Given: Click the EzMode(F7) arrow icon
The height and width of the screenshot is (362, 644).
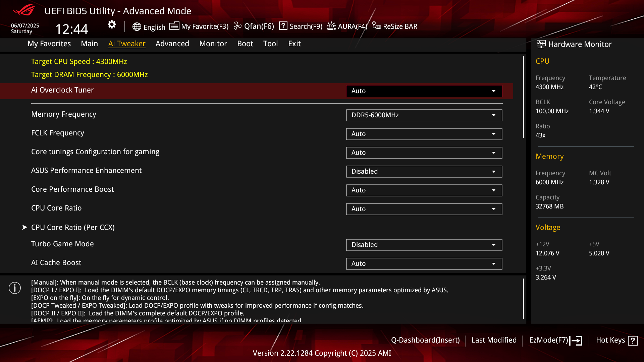Looking at the screenshot, I should 576,341.
